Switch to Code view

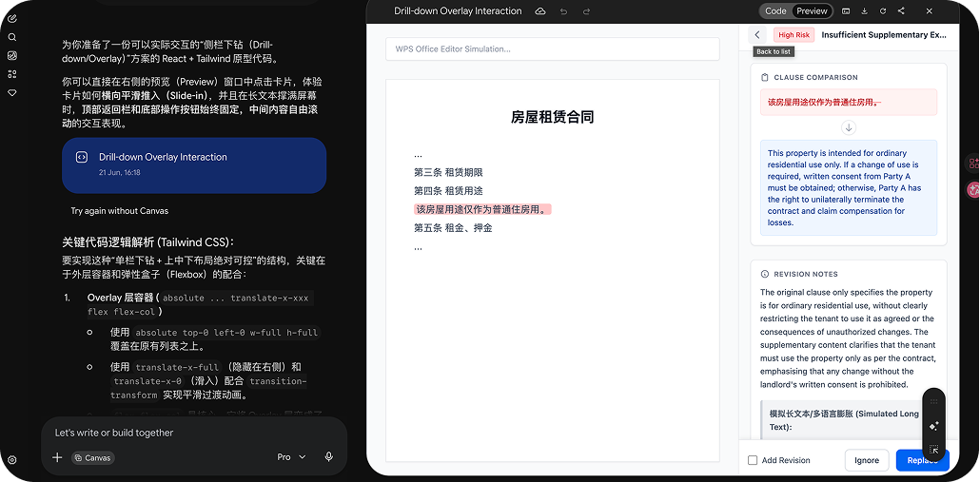(x=775, y=10)
